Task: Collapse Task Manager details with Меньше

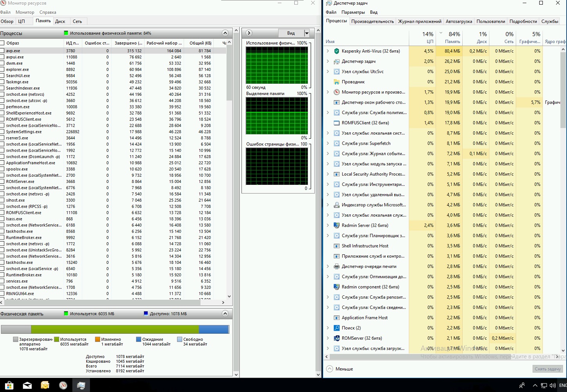Action: (340, 369)
